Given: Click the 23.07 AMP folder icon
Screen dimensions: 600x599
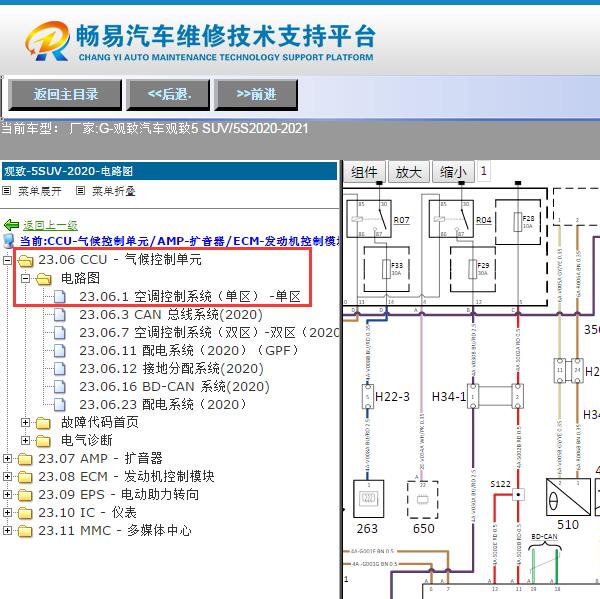Looking at the screenshot, I should coord(26,459).
